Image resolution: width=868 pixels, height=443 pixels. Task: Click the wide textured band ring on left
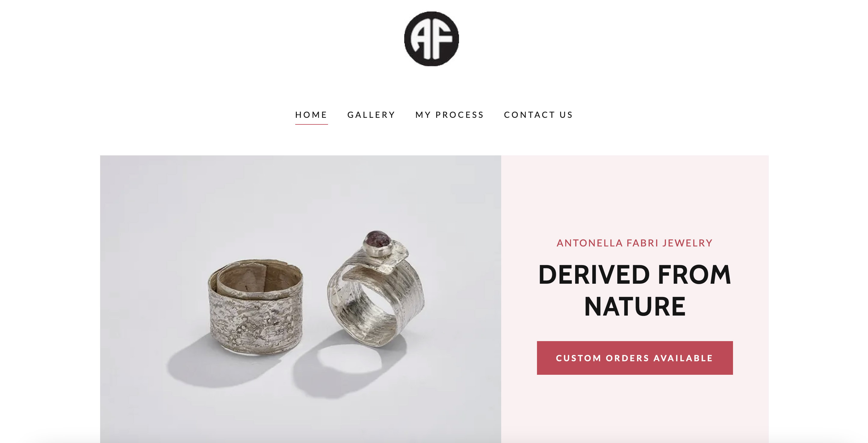[256, 306]
